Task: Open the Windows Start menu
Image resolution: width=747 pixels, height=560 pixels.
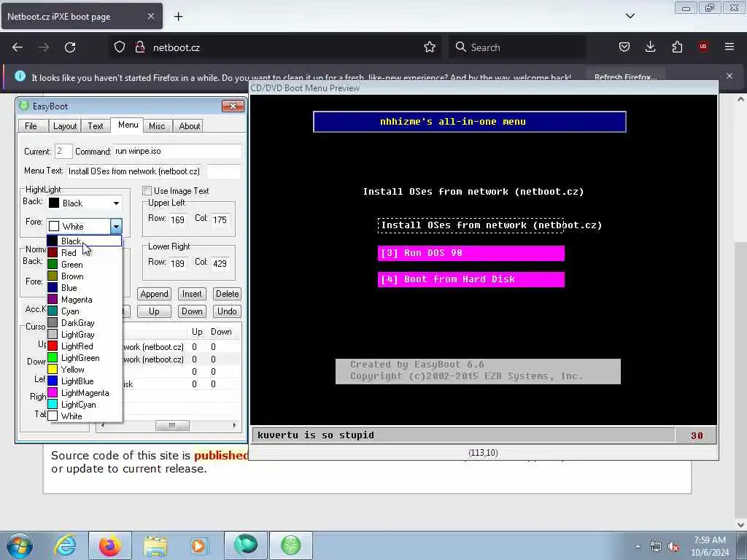Action: (20, 545)
